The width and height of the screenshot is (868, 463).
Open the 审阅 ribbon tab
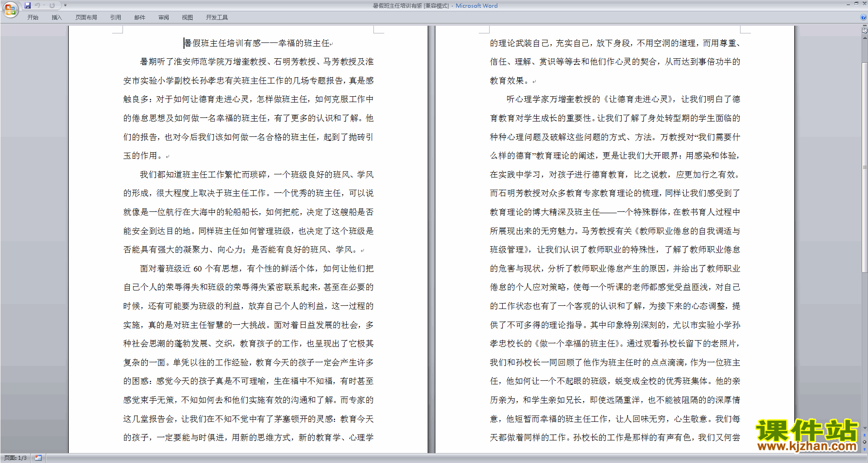click(164, 18)
